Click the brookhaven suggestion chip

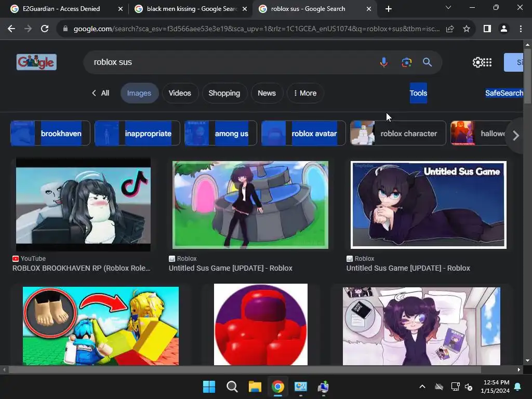[50, 134]
